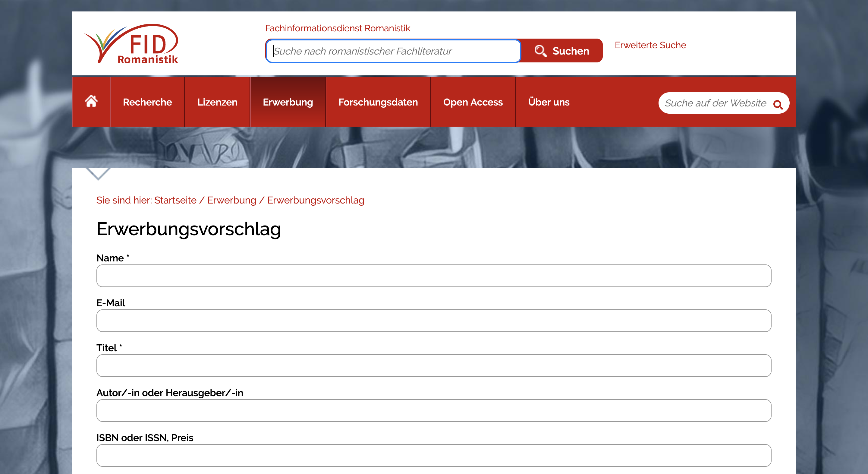Click the Erwerbungsvorschlag breadcrumb link
The image size is (868, 474).
[315, 200]
